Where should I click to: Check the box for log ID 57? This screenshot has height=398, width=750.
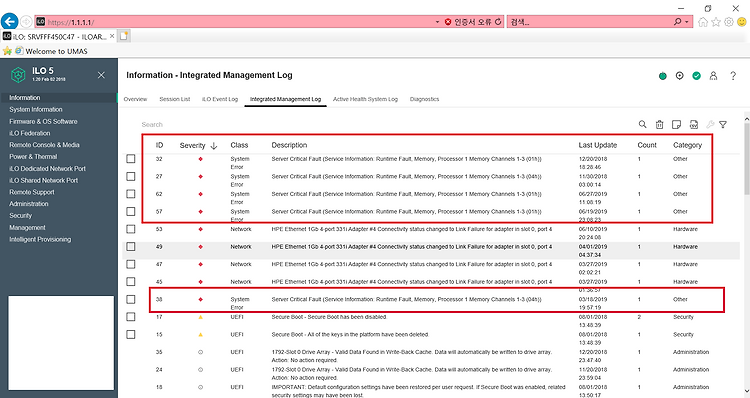coord(131,211)
